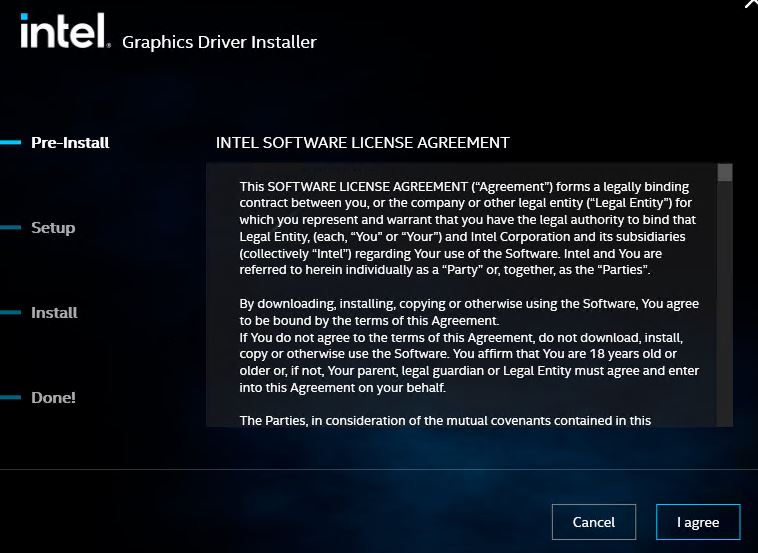Click the line starting 'referred to herein individually'
This screenshot has height=553, width=758.
[445, 270]
